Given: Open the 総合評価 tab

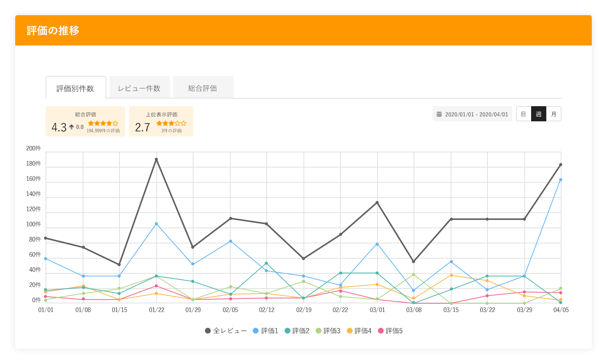Looking at the screenshot, I should click(203, 88).
